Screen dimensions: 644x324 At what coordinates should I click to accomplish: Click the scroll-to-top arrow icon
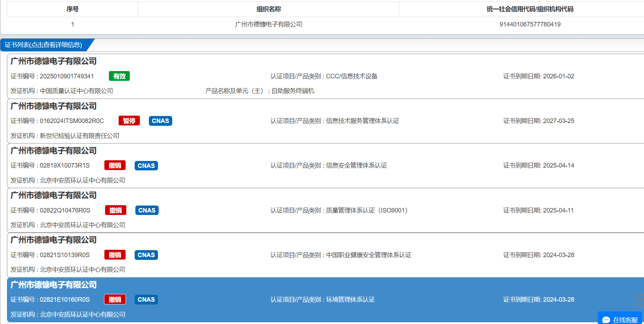click(x=640, y=300)
